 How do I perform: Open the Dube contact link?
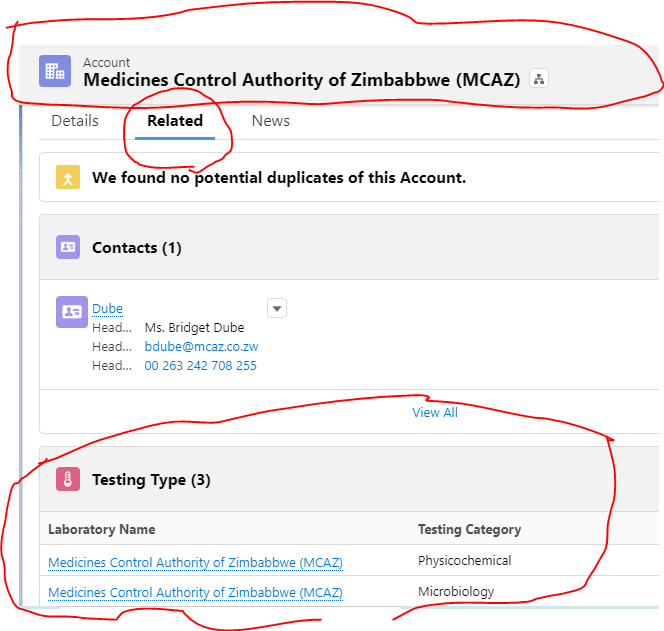pyautogui.click(x=107, y=309)
